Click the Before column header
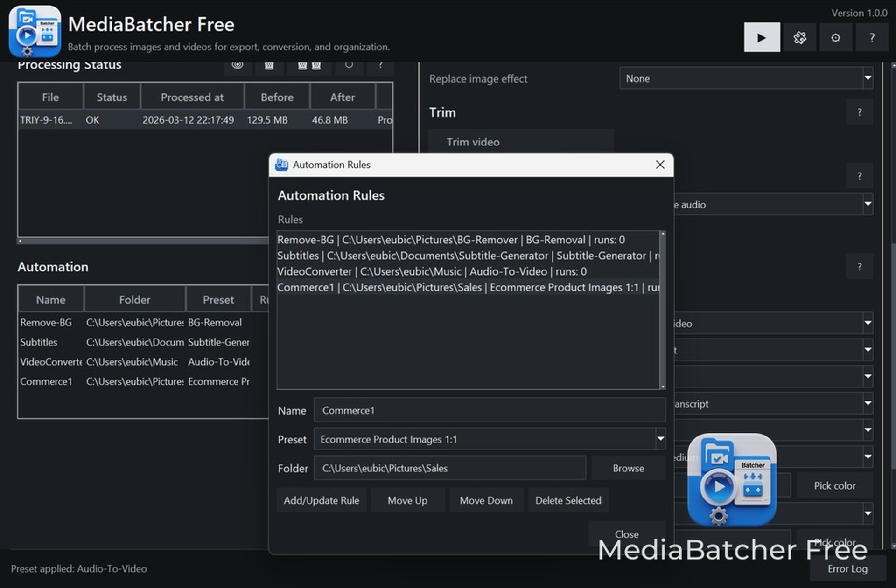The height and width of the screenshot is (588, 896). pyautogui.click(x=277, y=97)
